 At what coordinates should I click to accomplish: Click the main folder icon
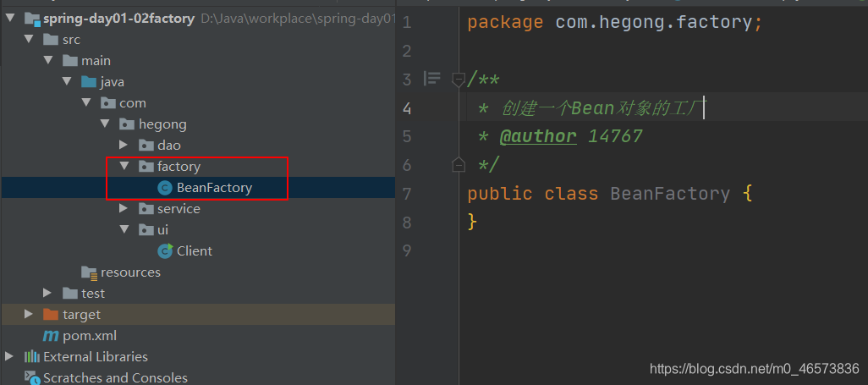(x=69, y=61)
